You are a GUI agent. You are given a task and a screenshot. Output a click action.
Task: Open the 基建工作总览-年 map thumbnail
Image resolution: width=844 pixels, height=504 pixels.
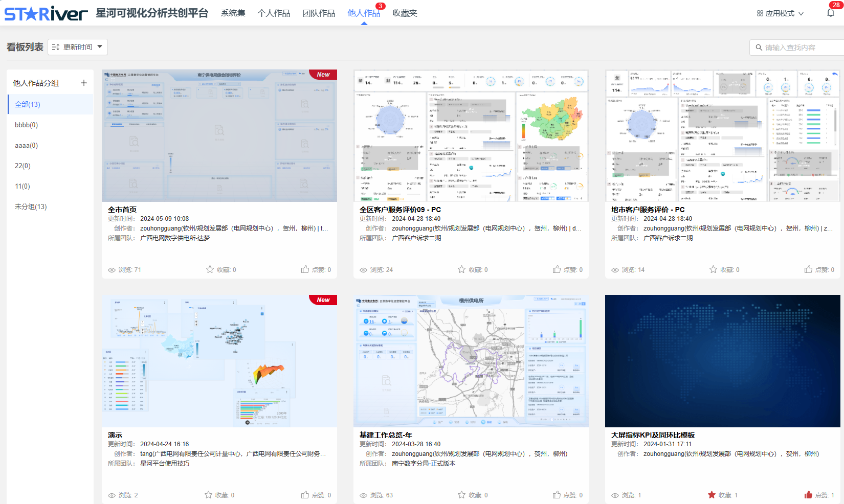pos(471,361)
